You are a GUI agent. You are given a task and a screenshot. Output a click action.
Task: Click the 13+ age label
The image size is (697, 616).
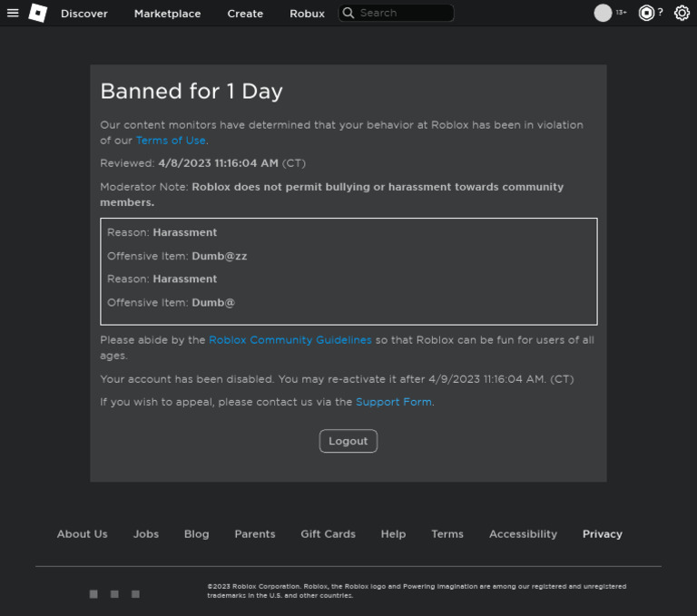pos(621,13)
